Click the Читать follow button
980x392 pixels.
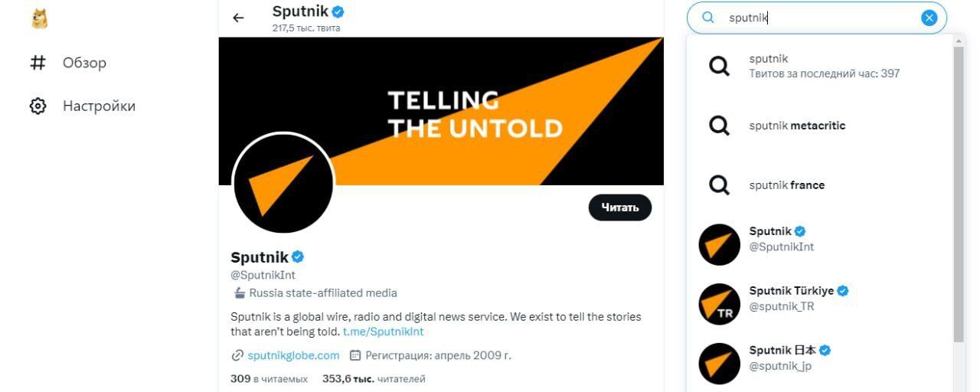pyautogui.click(x=619, y=207)
